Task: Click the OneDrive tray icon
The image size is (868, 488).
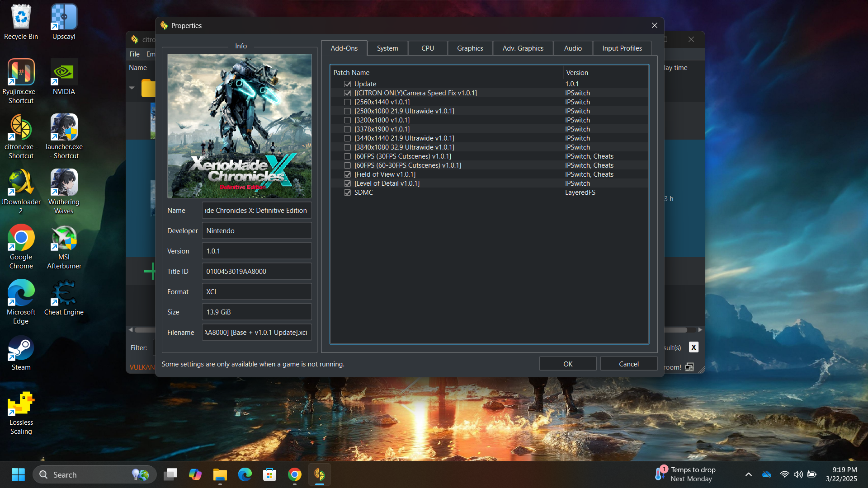Action: (767, 474)
